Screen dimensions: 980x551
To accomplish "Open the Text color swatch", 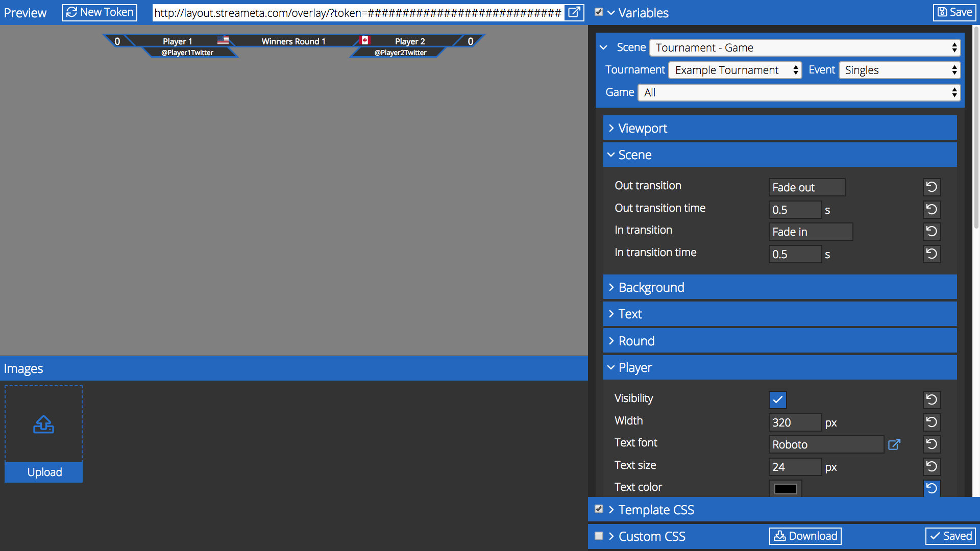I will 786,488.
